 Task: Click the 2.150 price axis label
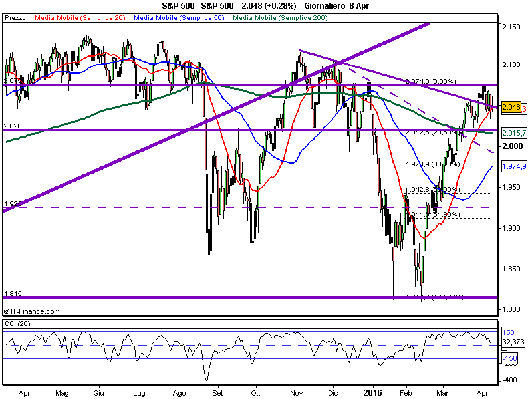511,27
